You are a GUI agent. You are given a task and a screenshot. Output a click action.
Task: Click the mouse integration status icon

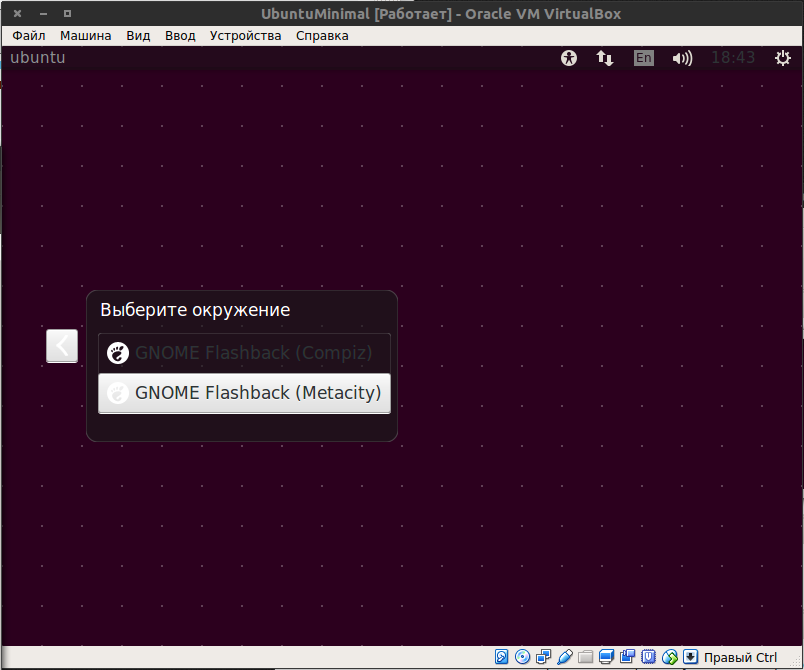pyautogui.click(x=669, y=657)
